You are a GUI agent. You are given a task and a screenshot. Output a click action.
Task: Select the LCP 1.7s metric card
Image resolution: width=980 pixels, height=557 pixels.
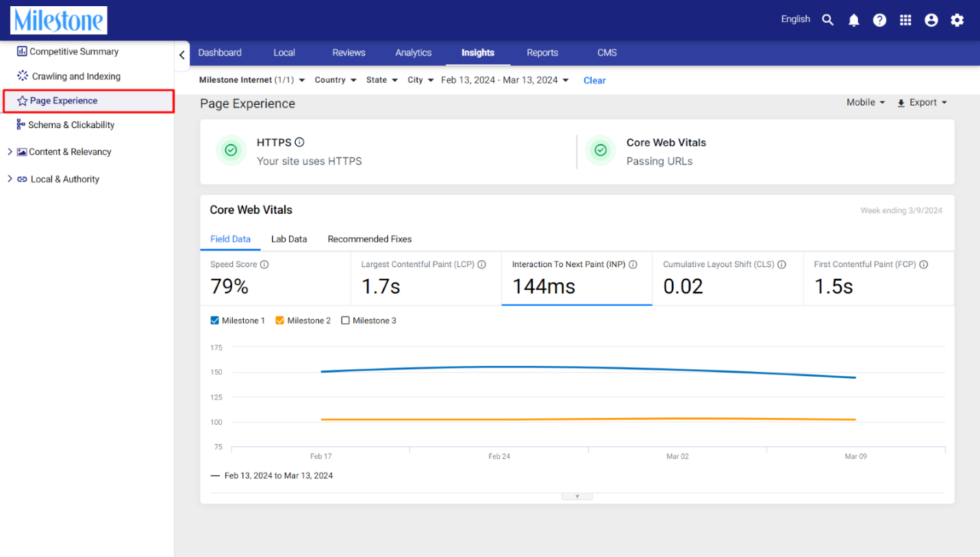[426, 278]
